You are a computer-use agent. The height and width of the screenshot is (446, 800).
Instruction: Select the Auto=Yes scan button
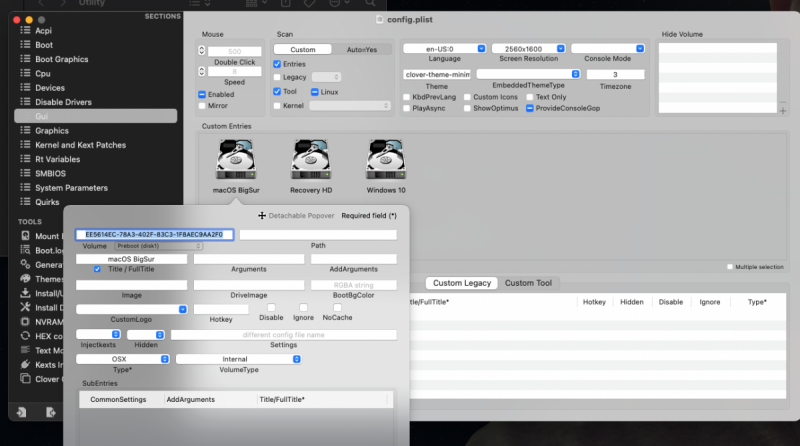(361, 49)
